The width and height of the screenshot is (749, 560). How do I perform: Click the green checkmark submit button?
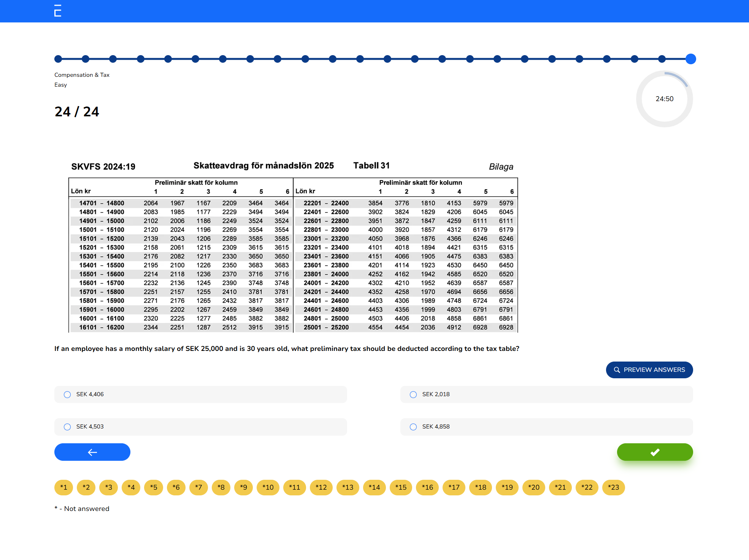tap(654, 452)
